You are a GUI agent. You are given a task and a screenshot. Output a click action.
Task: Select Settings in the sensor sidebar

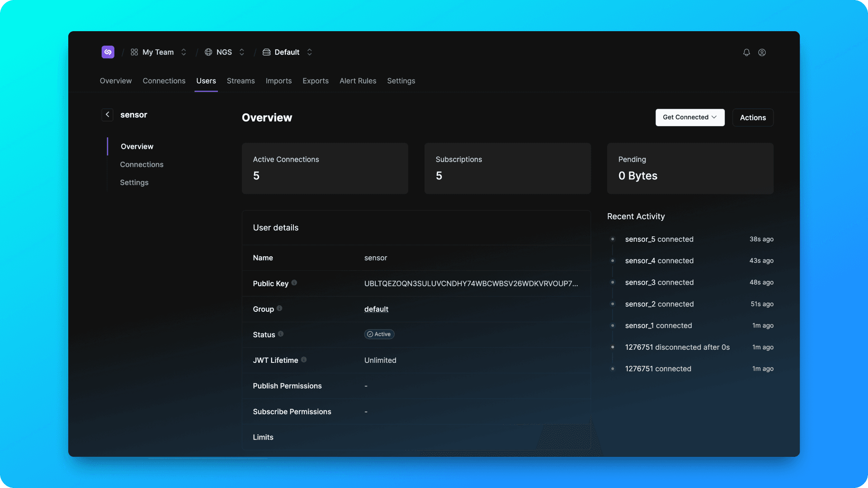point(134,183)
